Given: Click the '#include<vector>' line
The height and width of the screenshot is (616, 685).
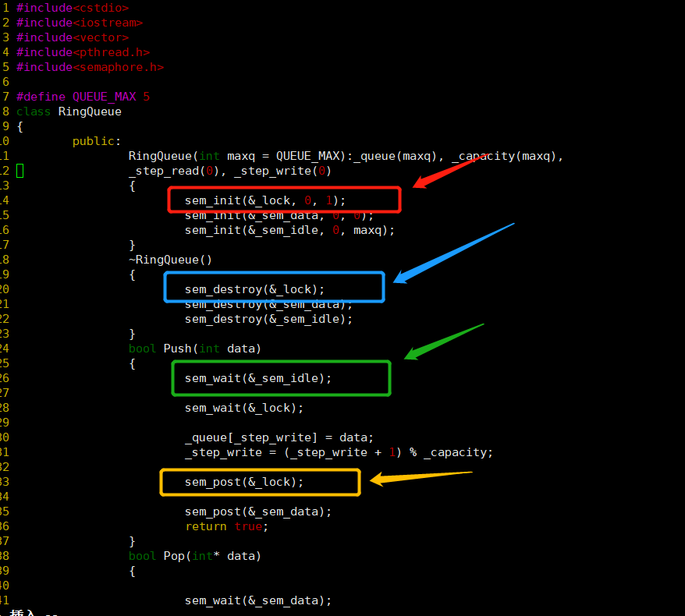Looking at the screenshot, I should point(73,37).
